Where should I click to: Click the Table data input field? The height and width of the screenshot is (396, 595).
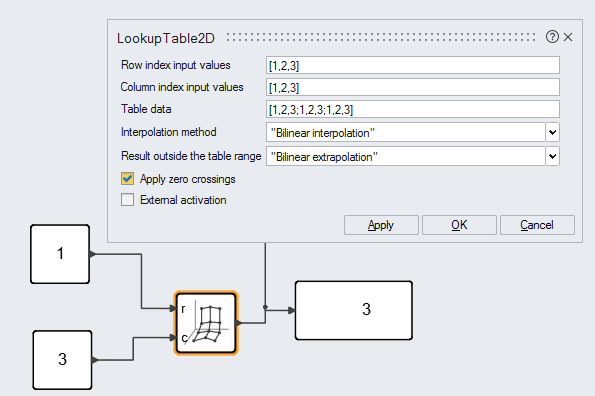click(x=413, y=109)
